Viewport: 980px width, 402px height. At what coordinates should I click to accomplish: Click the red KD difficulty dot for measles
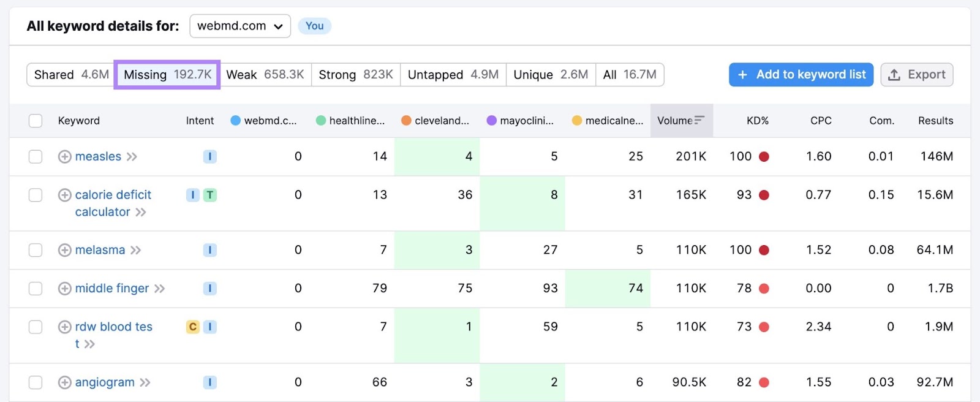(764, 157)
